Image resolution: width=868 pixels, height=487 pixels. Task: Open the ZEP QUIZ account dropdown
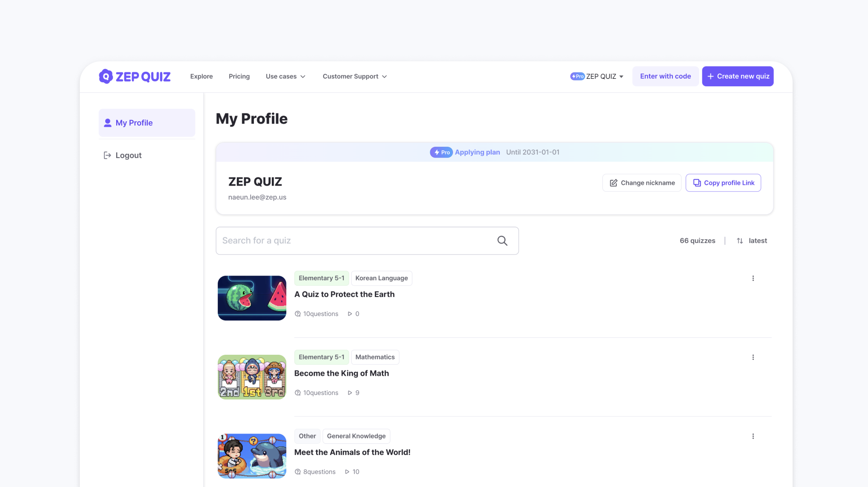(x=597, y=76)
